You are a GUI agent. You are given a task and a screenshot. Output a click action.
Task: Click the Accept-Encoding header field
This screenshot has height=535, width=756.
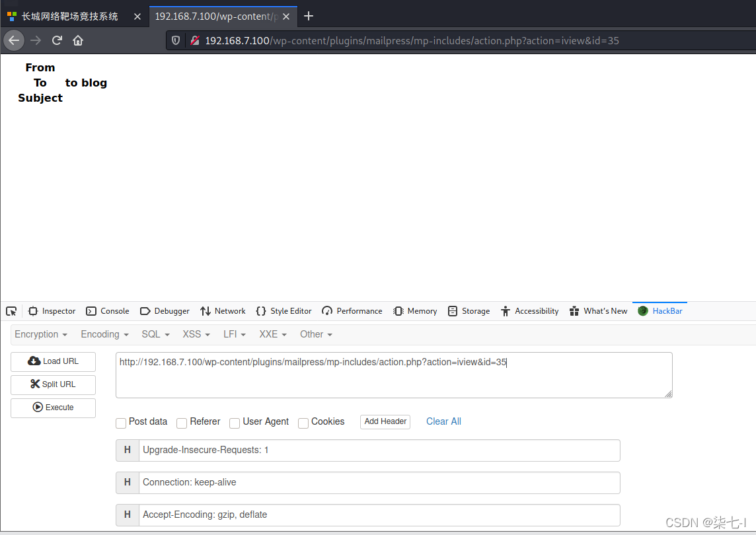(x=379, y=515)
